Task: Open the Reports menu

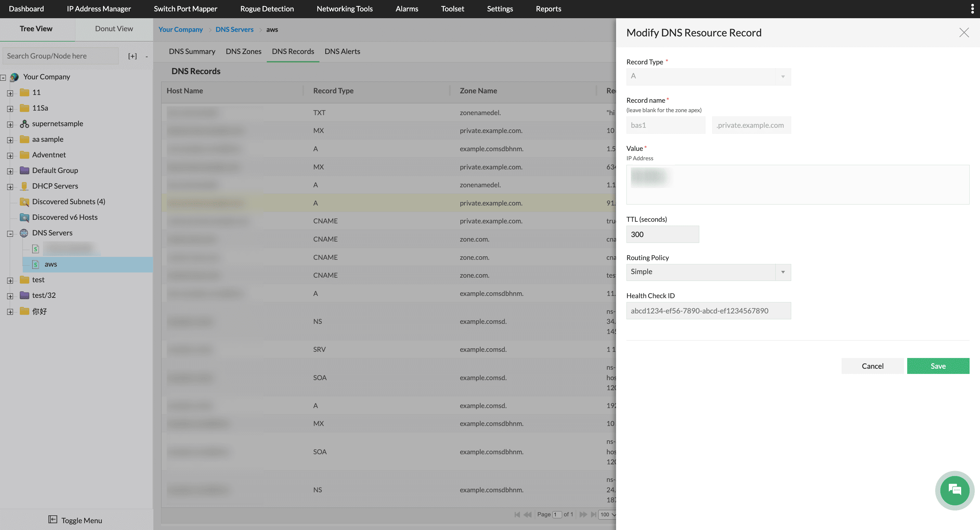Action: pyautogui.click(x=548, y=9)
